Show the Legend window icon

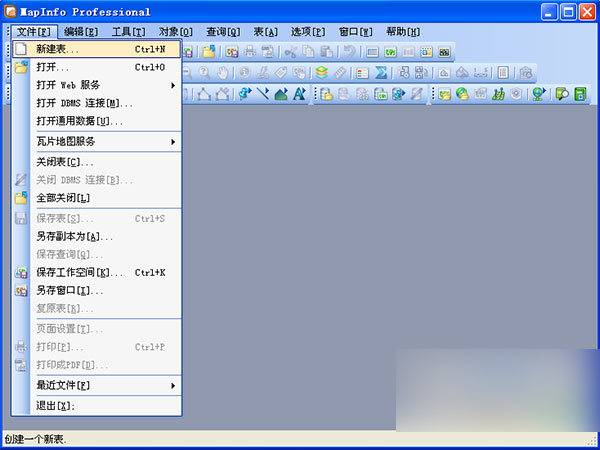362,72
